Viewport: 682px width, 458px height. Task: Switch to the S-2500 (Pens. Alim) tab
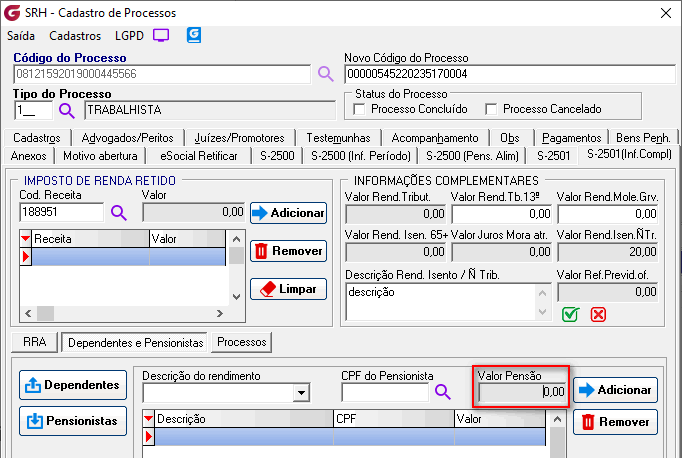(472, 156)
